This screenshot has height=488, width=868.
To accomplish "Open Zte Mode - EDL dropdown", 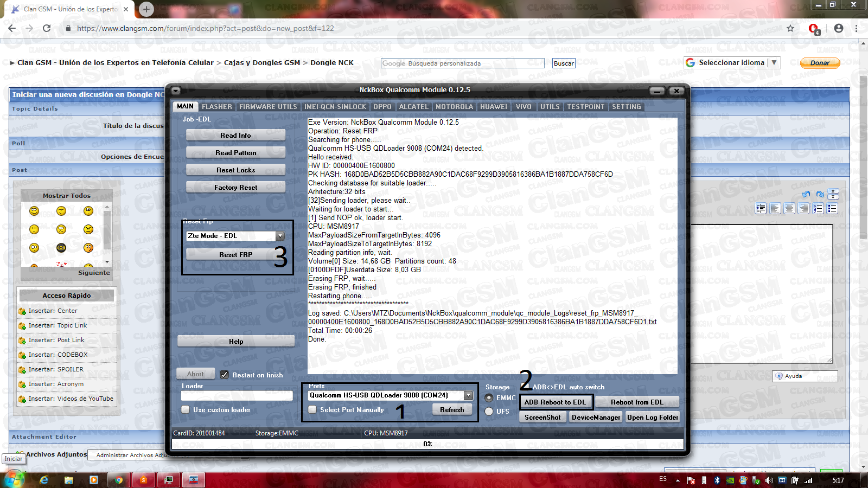I will tap(280, 236).
